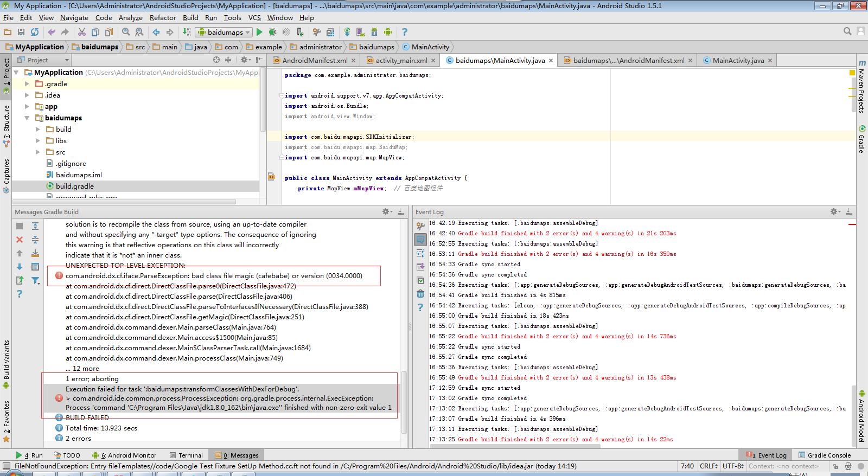Open the Refactor menu
The width and height of the screenshot is (868, 476).
[x=163, y=17]
